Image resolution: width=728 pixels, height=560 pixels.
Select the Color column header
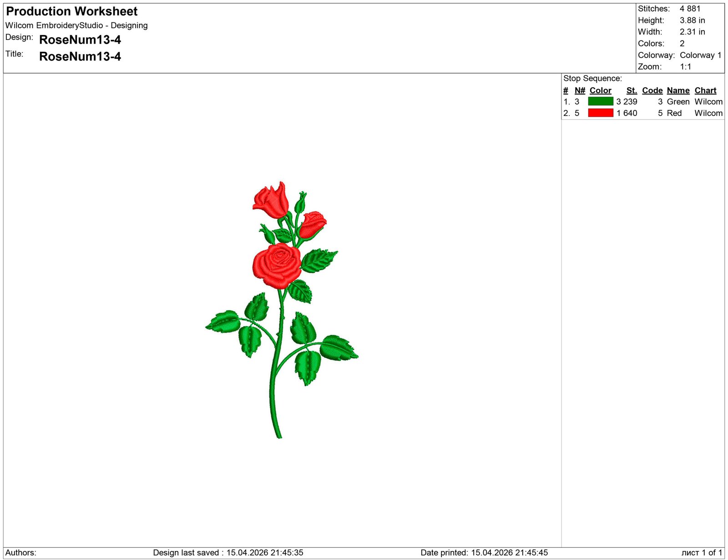[600, 91]
